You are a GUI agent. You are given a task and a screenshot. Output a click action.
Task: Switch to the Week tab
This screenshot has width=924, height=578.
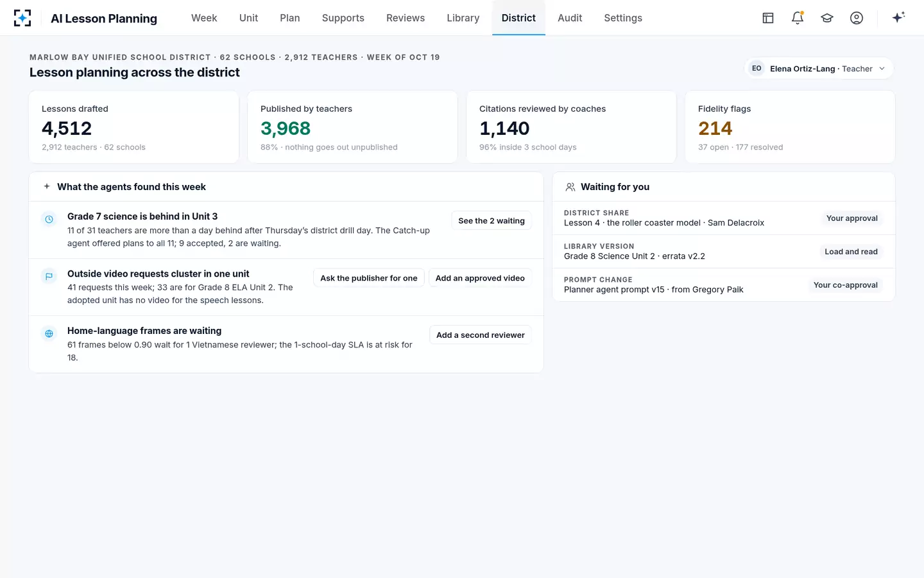(204, 18)
